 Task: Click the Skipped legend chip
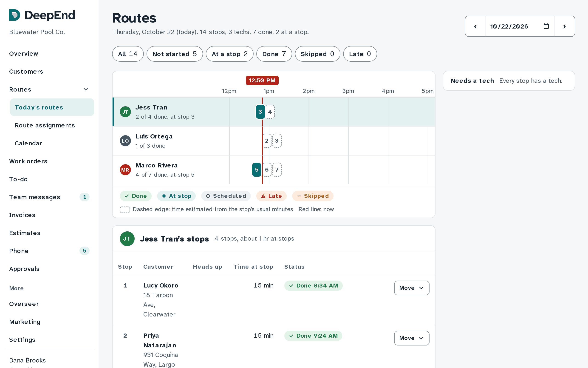(313, 196)
